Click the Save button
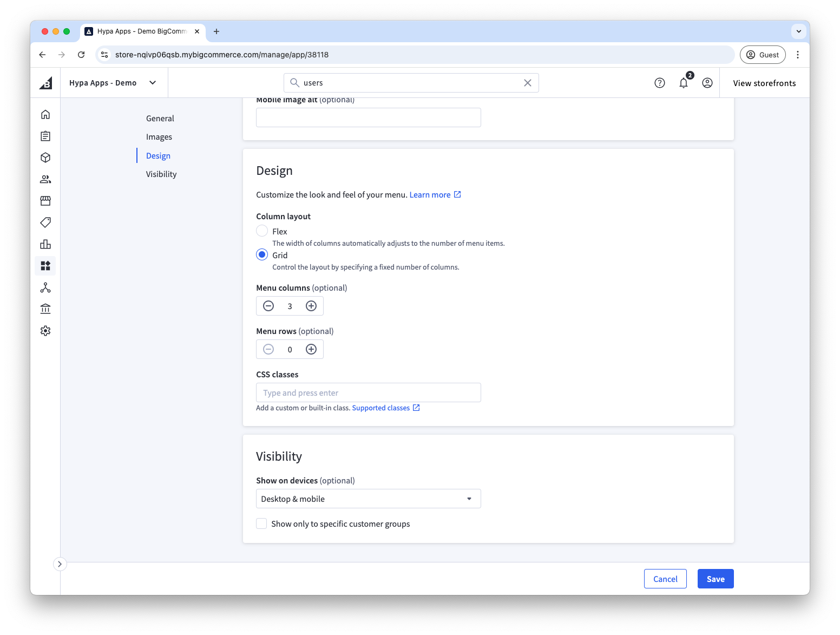 click(716, 579)
